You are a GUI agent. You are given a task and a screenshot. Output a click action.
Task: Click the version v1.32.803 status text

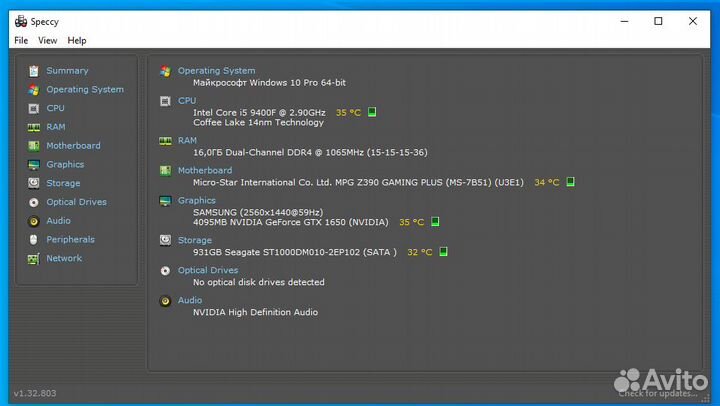[35, 394]
